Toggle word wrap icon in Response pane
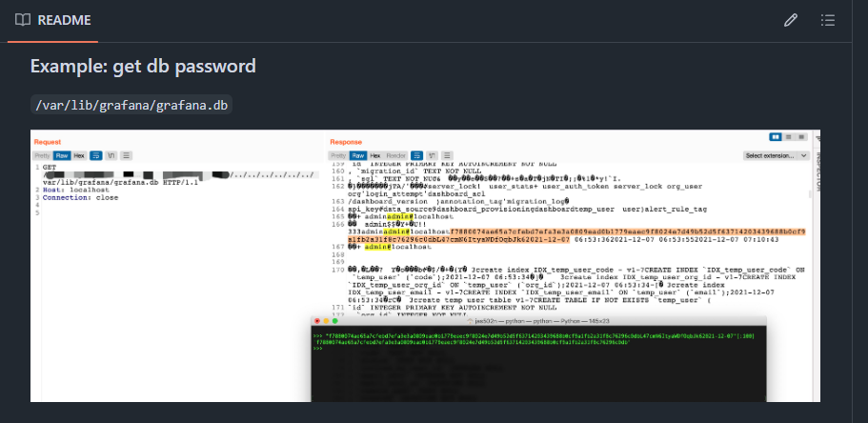The width and height of the screenshot is (868, 423). click(416, 156)
